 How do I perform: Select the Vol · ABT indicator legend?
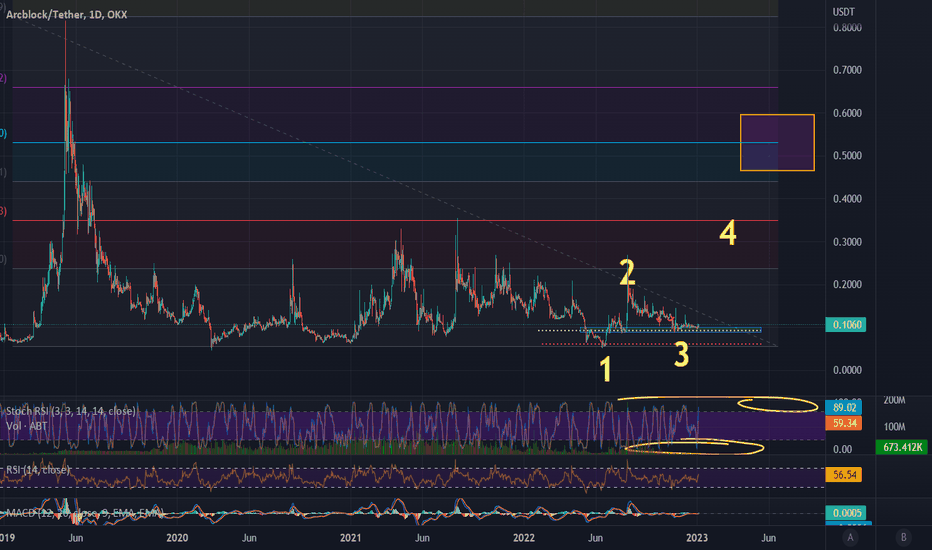point(27,426)
